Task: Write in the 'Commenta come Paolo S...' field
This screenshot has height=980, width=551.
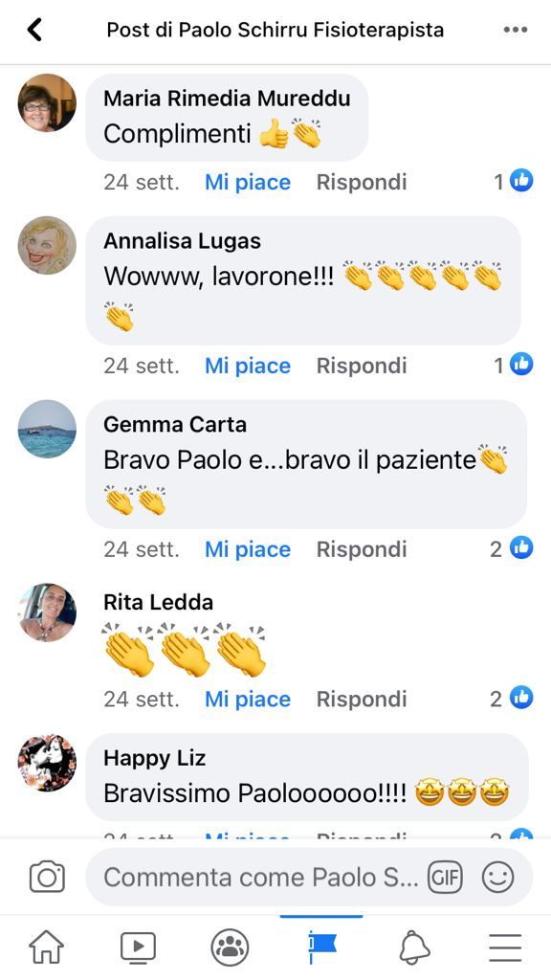Action: 261,877
